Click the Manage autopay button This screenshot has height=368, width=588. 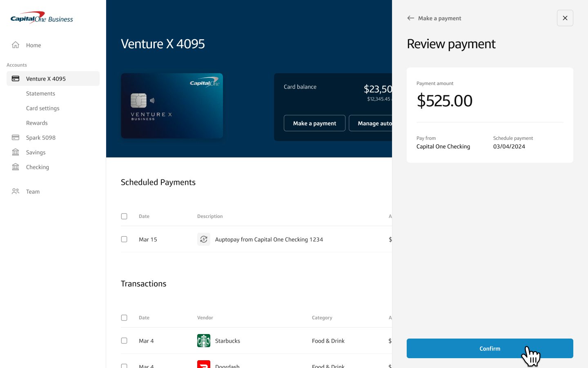pyautogui.click(x=371, y=123)
